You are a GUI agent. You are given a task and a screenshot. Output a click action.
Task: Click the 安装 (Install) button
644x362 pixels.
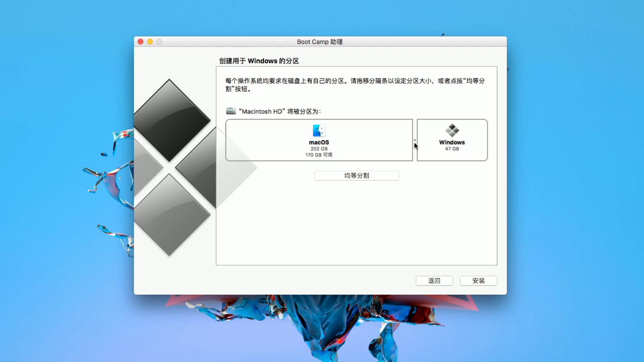[x=478, y=281]
